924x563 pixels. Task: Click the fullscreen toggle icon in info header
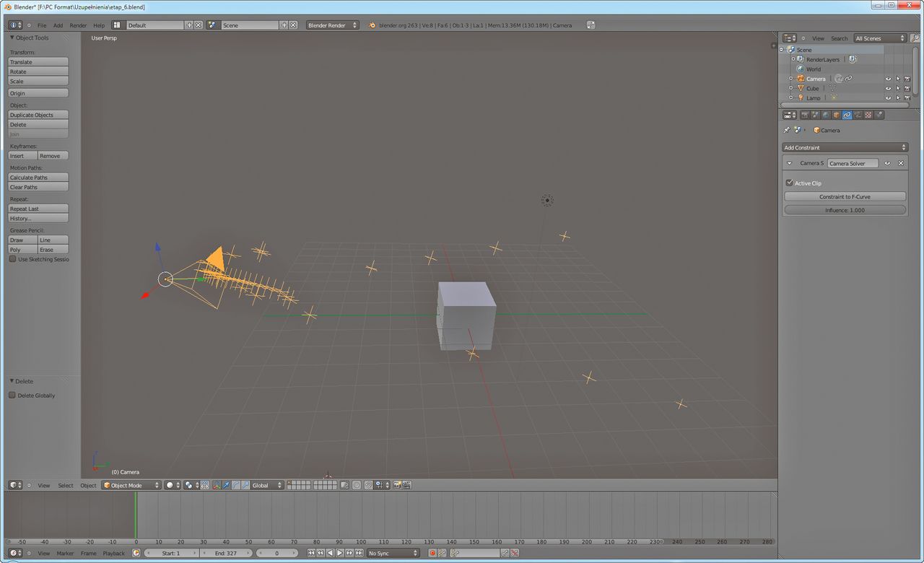pos(591,25)
